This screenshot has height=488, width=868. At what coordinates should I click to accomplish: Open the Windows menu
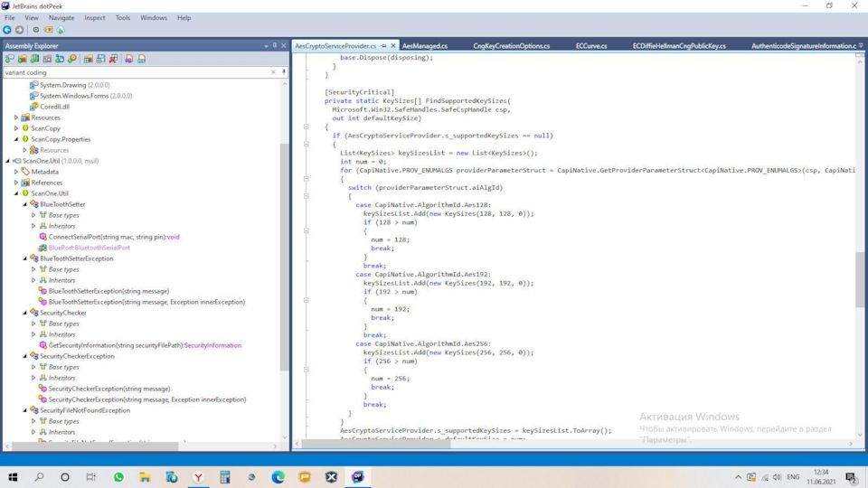coord(154,18)
